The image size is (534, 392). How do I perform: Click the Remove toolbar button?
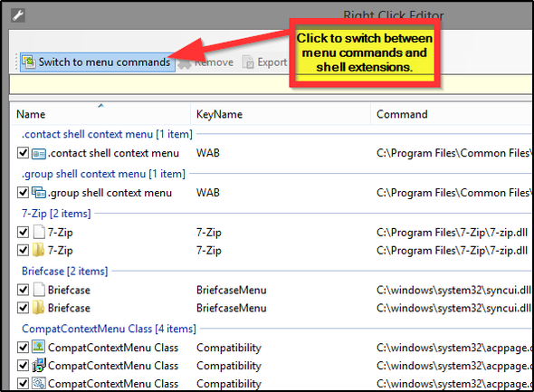[x=205, y=62]
